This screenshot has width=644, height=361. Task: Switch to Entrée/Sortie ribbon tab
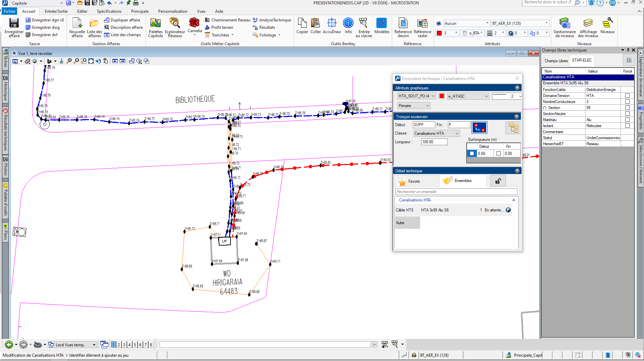coord(56,11)
